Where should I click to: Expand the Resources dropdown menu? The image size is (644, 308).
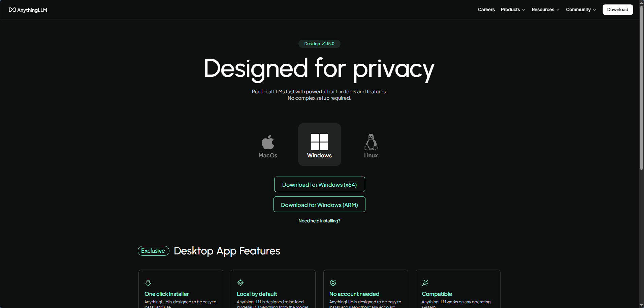click(x=546, y=10)
